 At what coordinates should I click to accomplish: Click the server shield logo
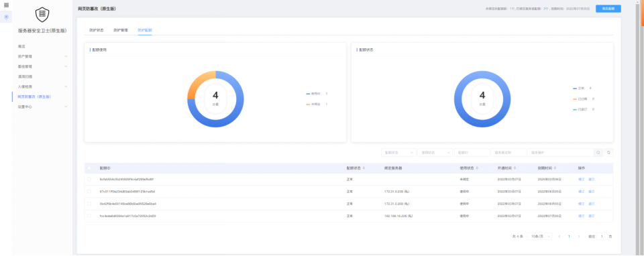[x=42, y=15]
